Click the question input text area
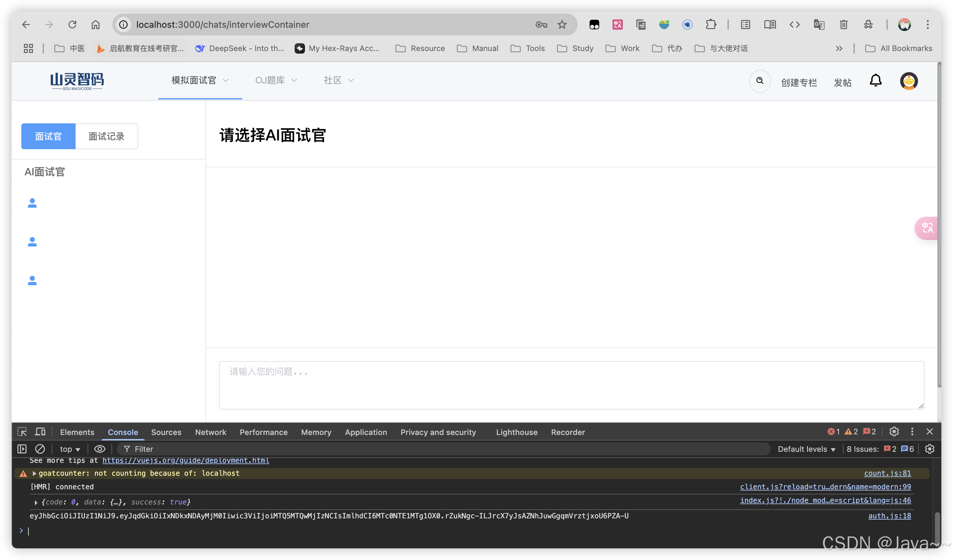The image size is (953, 560). pyautogui.click(x=571, y=385)
